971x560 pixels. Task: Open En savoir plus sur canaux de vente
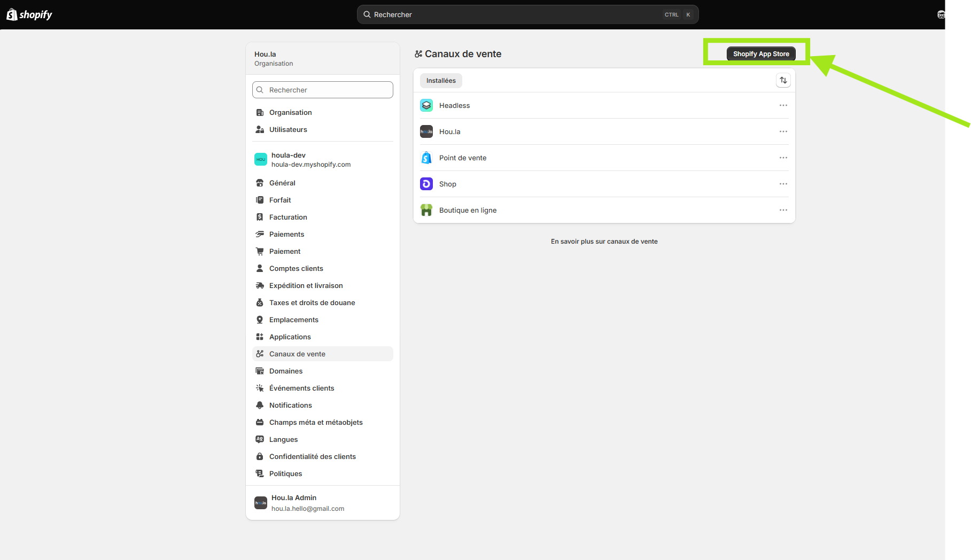pyautogui.click(x=604, y=242)
